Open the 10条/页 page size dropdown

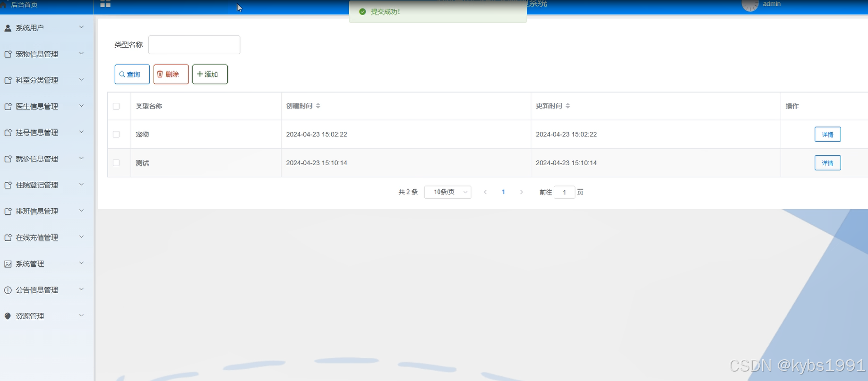point(447,192)
